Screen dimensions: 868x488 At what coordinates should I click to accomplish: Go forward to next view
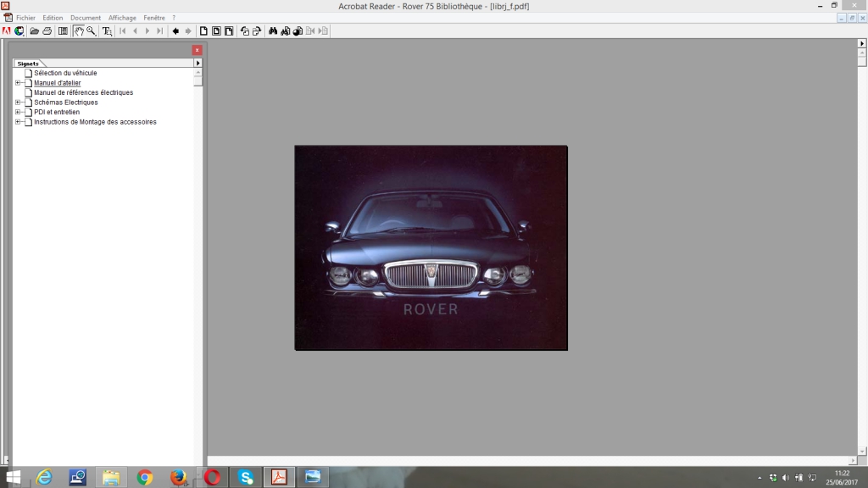[x=188, y=31]
